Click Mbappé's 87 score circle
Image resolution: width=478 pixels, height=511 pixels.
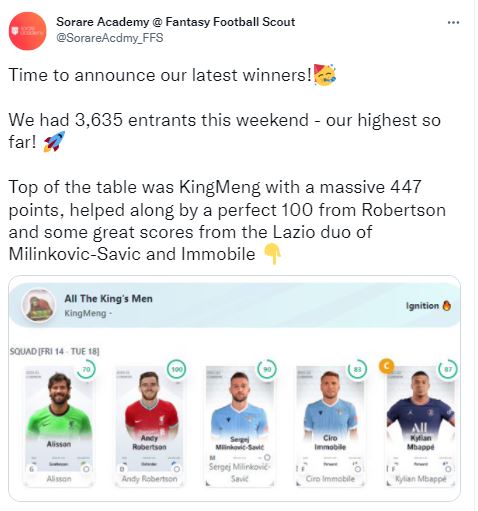448,369
